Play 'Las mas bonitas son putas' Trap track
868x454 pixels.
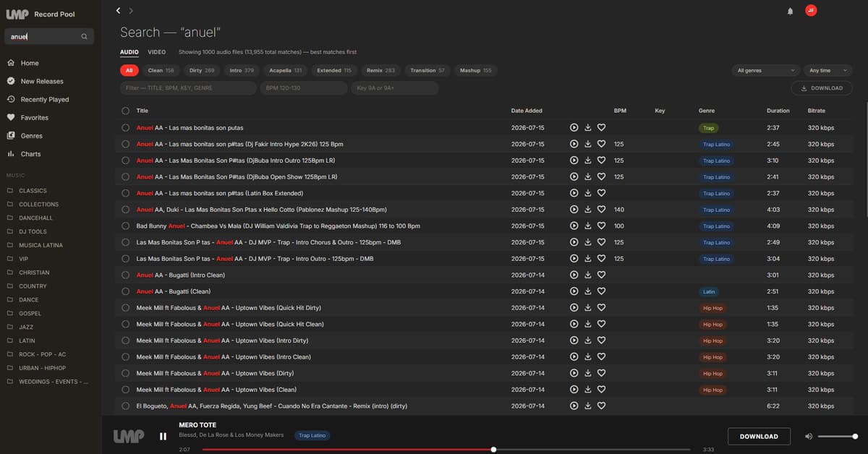574,128
